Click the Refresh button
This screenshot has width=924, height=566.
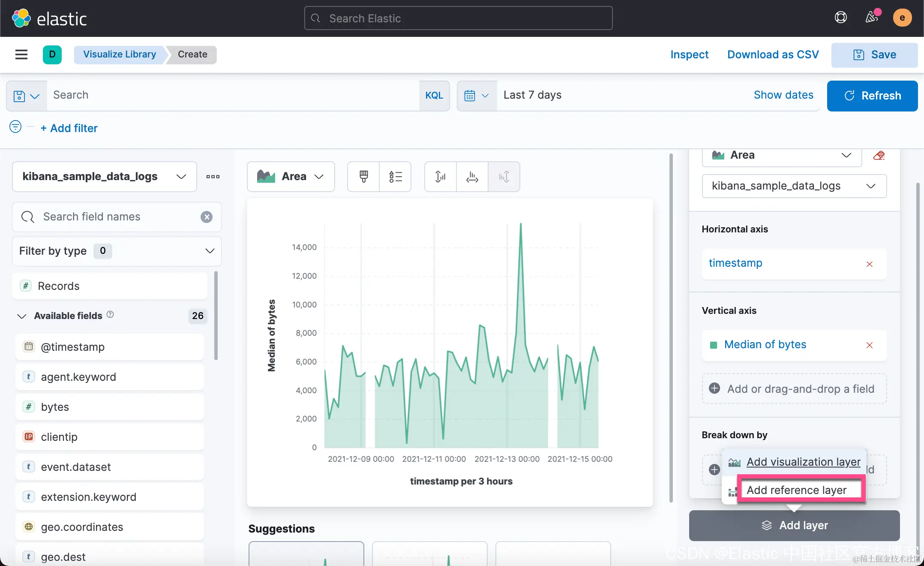872,96
